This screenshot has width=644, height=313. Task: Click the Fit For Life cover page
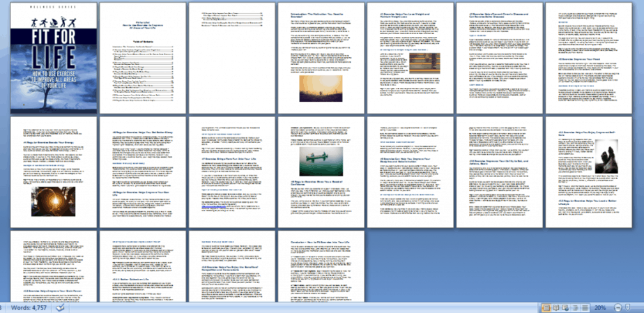click(54, 58)
